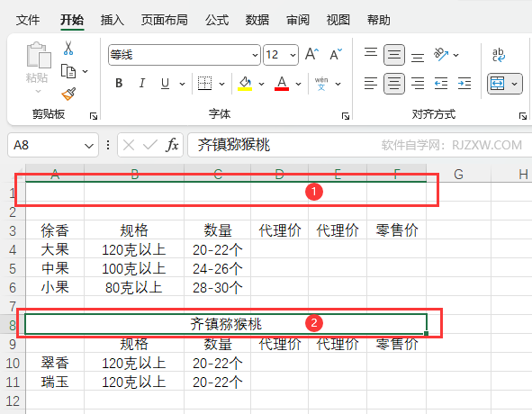Click the Decrease Font Size icon

[x=336, y=54]
